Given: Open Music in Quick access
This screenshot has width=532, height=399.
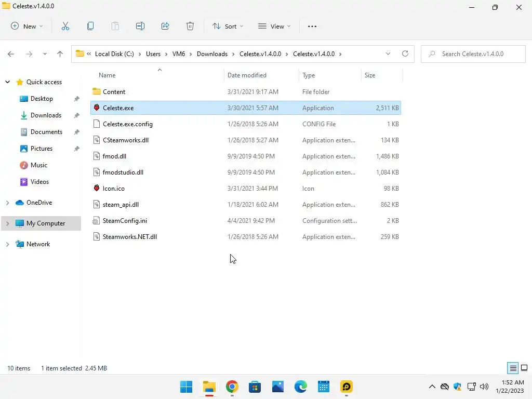Looking at the screenshot, I should pyautogui.click(x=38, y=165).
